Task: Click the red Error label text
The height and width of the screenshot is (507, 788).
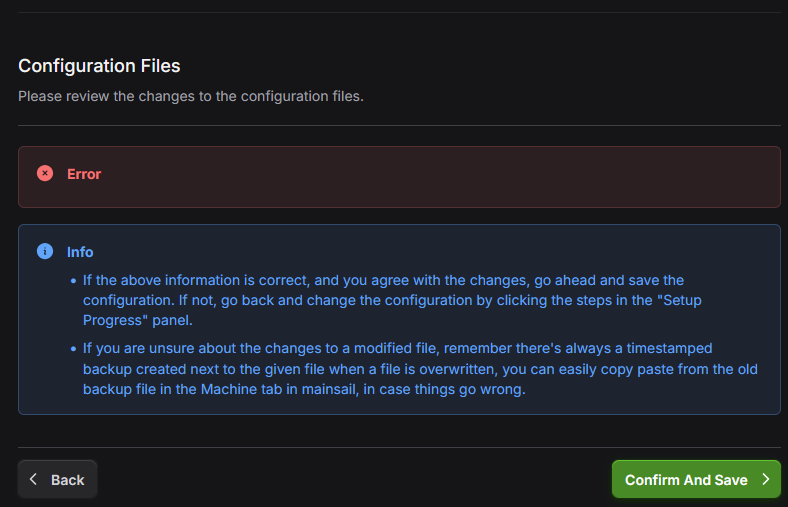Action: 84,174
